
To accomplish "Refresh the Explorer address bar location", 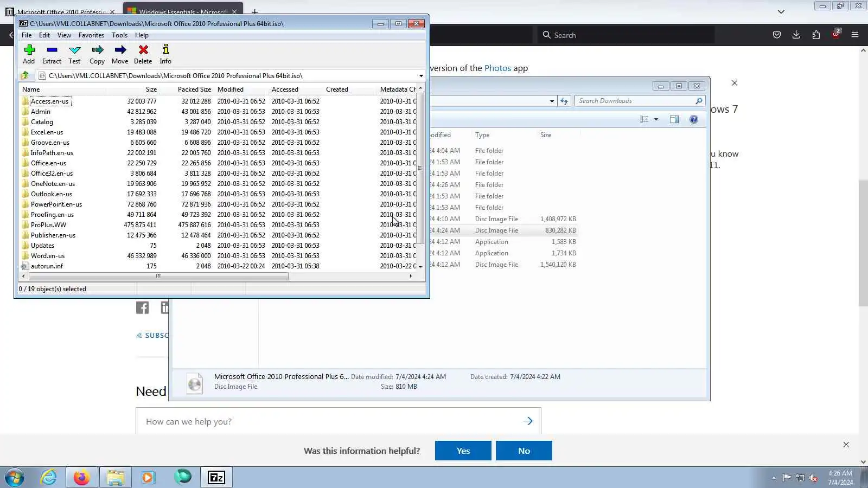I will pyautogui.click(x=564, y=101).
